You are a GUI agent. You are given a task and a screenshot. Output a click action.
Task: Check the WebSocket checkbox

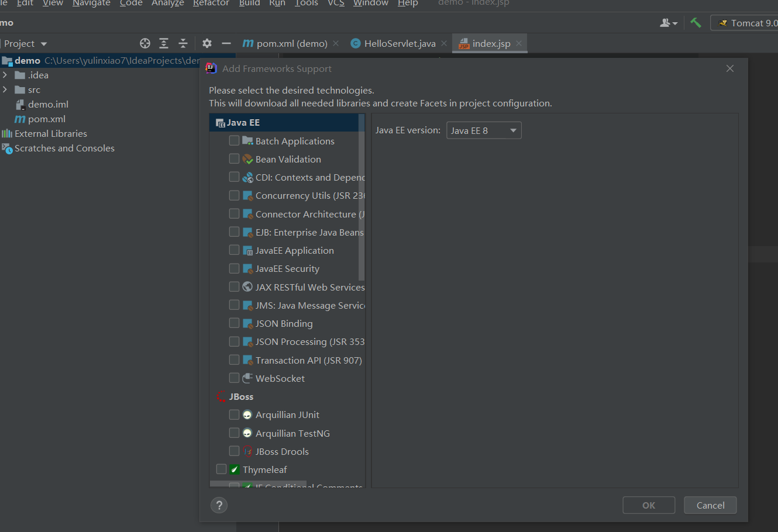click(x=234, y=378)
